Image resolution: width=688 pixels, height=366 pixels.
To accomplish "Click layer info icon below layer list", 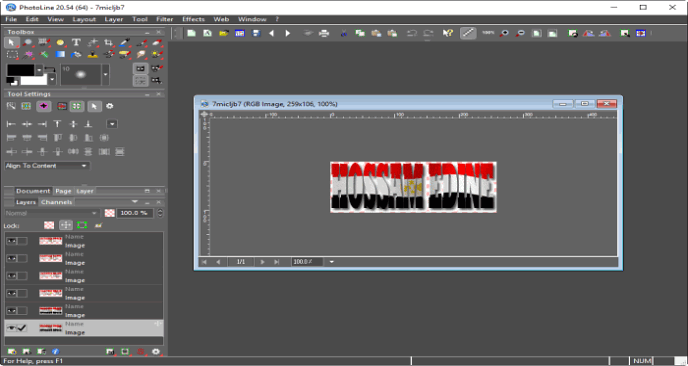I will tap(55, 352).
